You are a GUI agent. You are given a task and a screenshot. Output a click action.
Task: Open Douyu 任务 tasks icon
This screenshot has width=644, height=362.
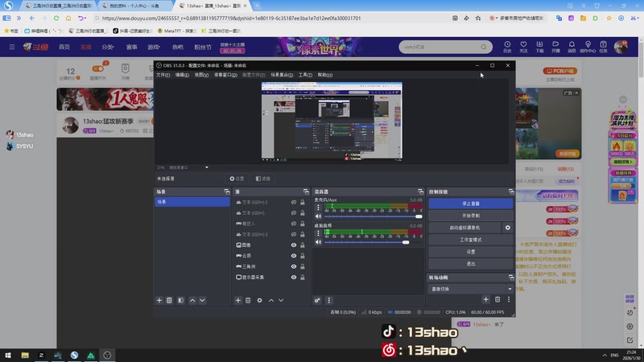pyautogui.click(x=603, y=47)
